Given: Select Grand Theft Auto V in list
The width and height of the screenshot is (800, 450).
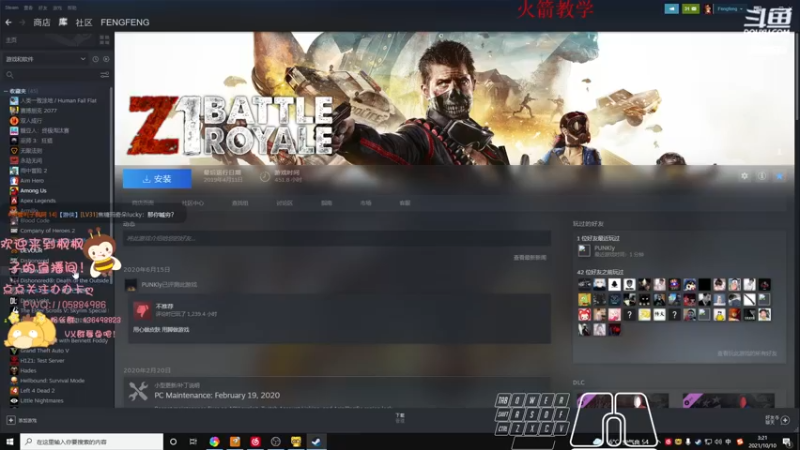Looking at the screenshot, I should pyautogui.click(x=44, y=351).
